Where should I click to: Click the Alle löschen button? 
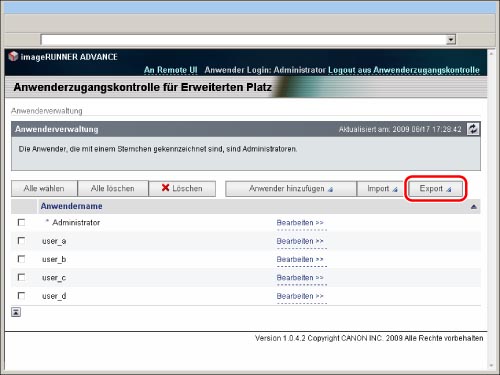click(x=113, y=189)
